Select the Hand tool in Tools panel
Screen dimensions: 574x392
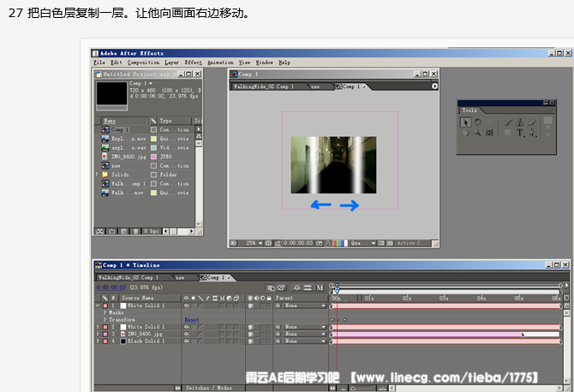coord(465,133)
